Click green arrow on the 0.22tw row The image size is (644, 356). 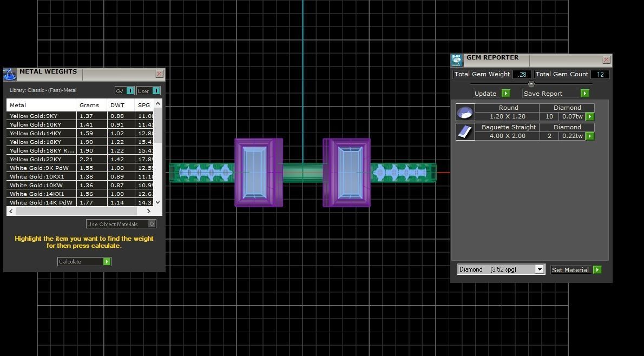(x=590, y=136)
